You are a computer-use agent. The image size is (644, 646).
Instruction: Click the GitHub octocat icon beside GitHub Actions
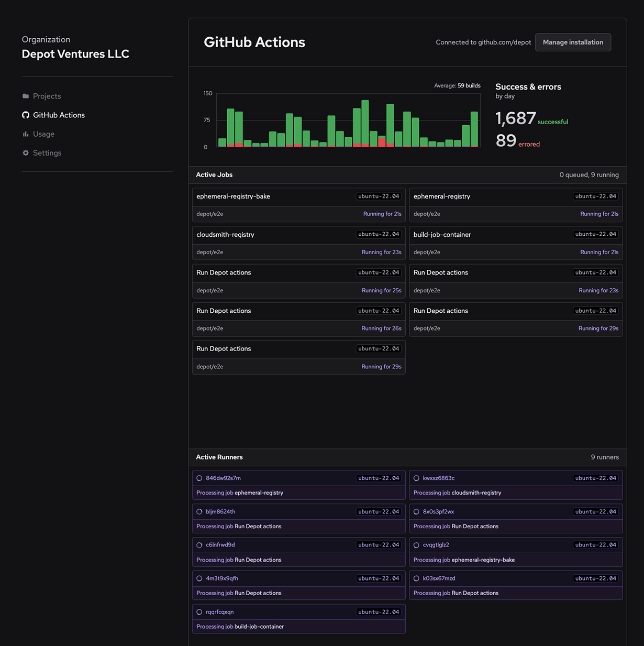click(25, 115)
